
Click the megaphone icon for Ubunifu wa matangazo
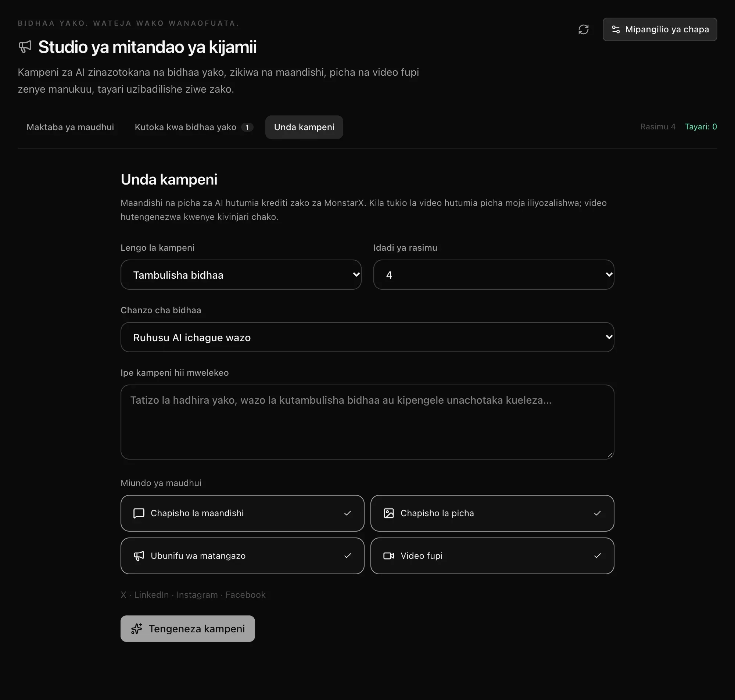pos(139,556)
